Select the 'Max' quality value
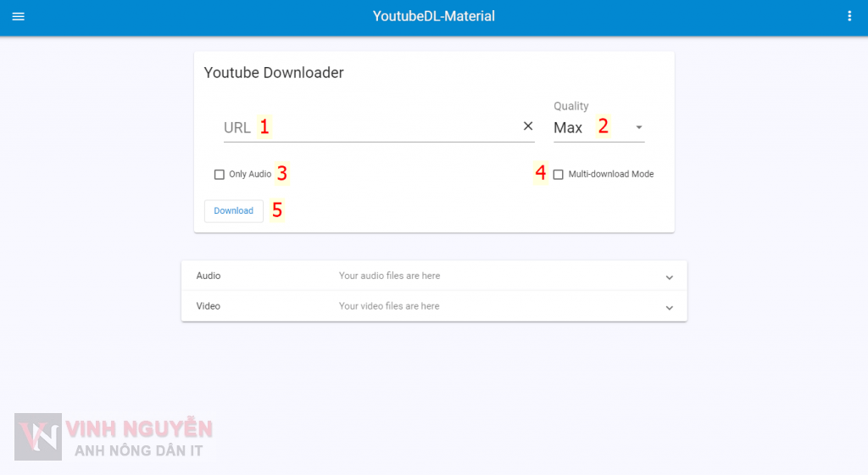The image size is (868, 475). [568, 128]
